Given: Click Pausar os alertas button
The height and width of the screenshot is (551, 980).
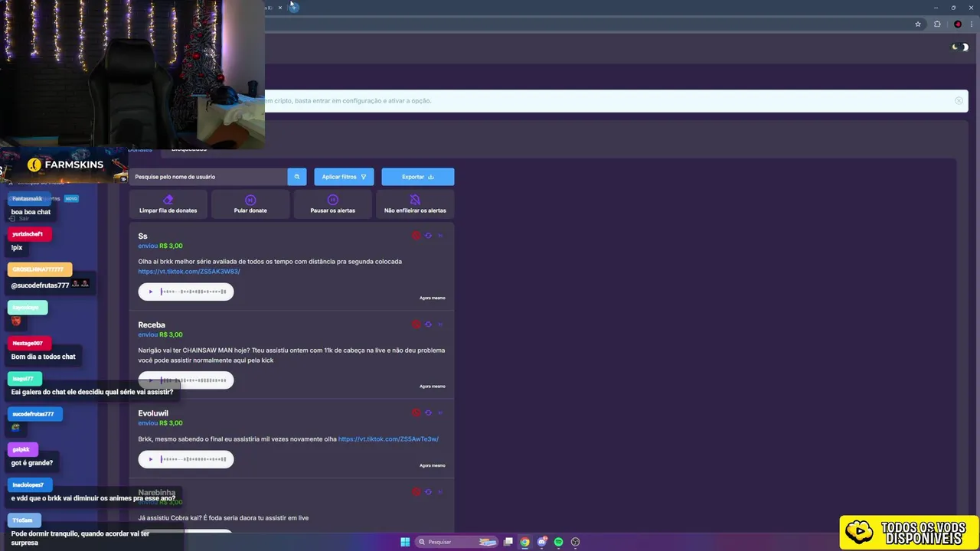Looking at the screenshot, I should point(332,204).
